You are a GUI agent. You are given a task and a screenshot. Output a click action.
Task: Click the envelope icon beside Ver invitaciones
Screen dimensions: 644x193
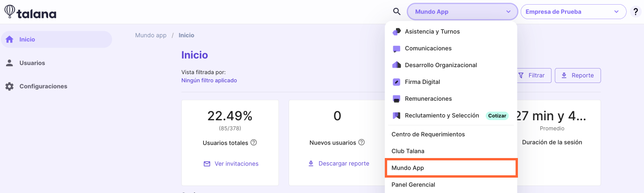(207, 164)
